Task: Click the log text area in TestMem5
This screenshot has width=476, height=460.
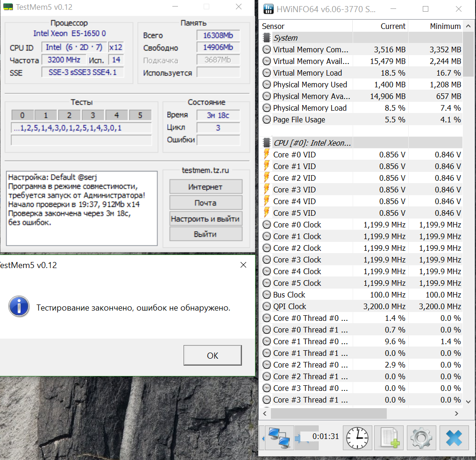Action: (x=82, y=208)
